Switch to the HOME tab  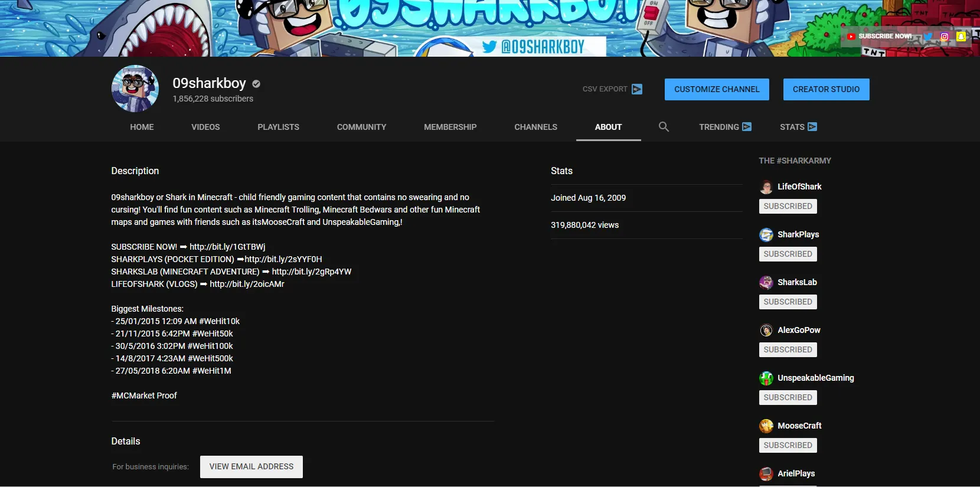point(142,127)
